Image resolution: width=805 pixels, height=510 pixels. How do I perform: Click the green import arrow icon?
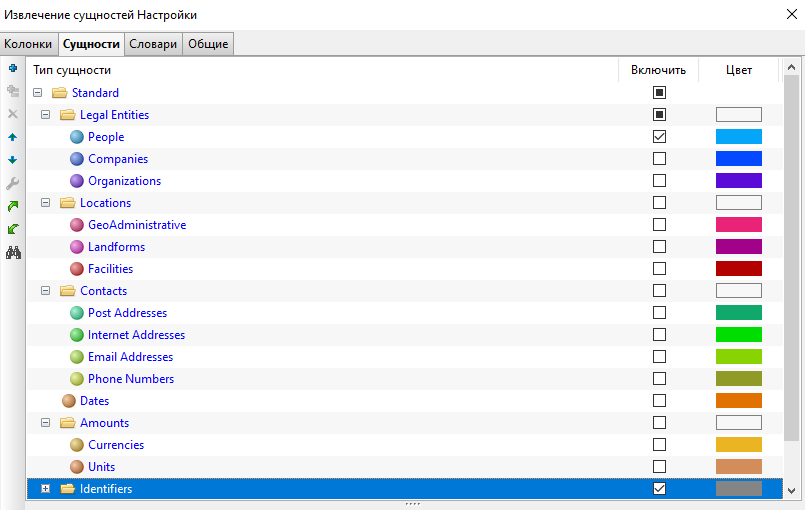pos(13,229)
